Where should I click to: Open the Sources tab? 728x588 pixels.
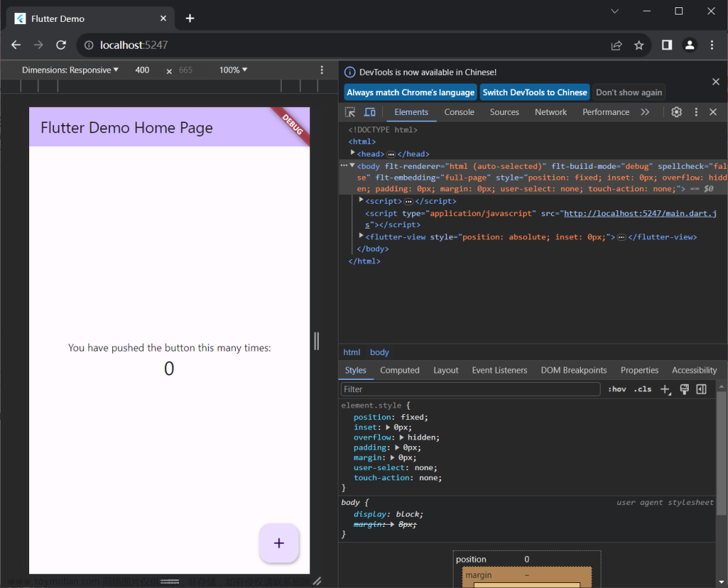(505, 112)
